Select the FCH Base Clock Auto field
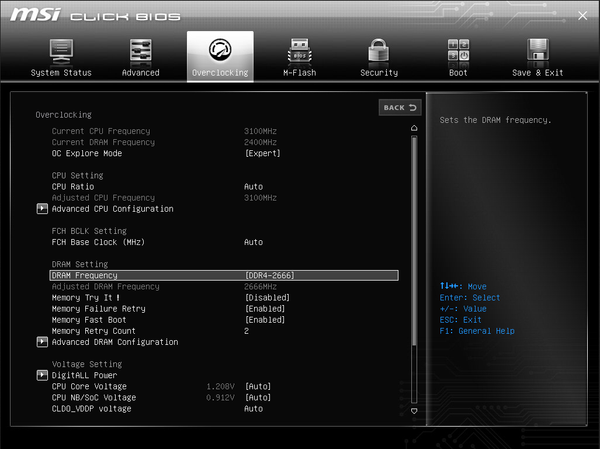 (253, 242)
